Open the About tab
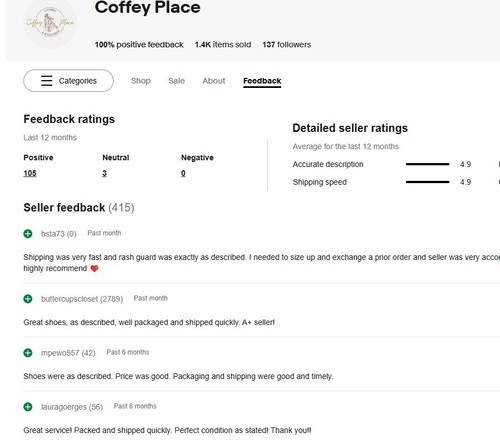The width and height of the screenshot is (500, 443). 214,81
